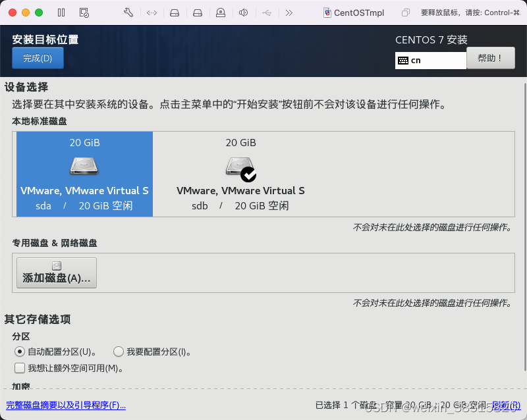Pause the virtual machine with the pause icon
The image size is (527, 420).
61,13
